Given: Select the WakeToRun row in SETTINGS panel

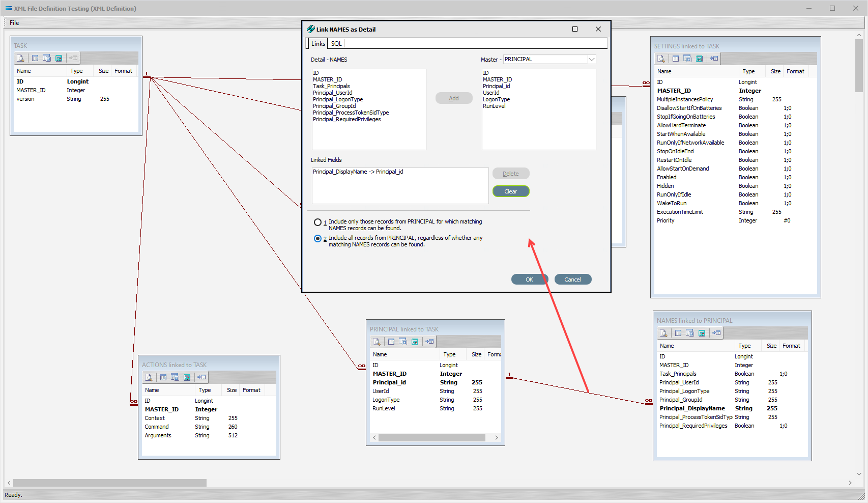Looking at the screenshot, I should point(736,204).
